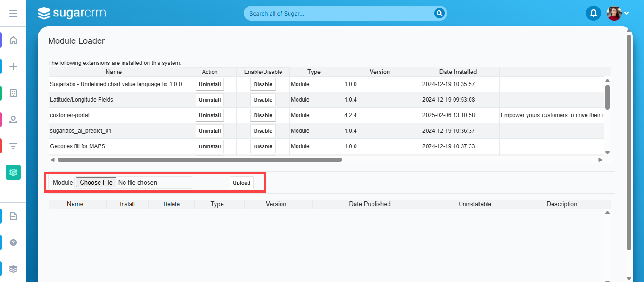Open the hamburger navigation menu
Screen dimensions: 644x282
click(x=13, y=14)
